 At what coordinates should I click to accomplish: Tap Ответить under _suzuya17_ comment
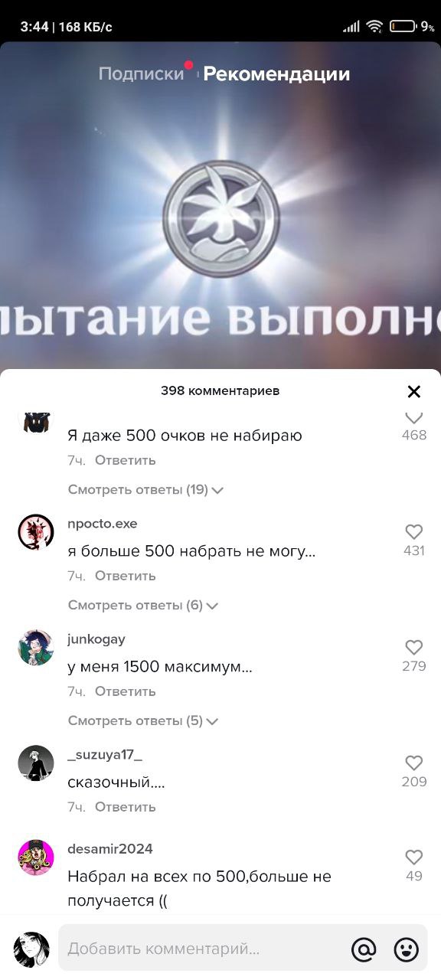pos(126,807)
